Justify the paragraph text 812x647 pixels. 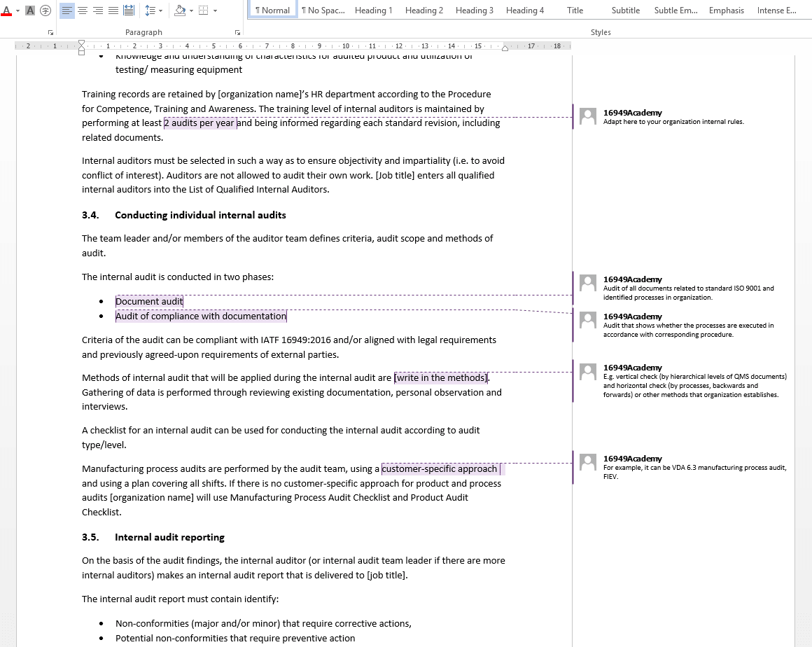pyautogui.click(x=113, y=10)
